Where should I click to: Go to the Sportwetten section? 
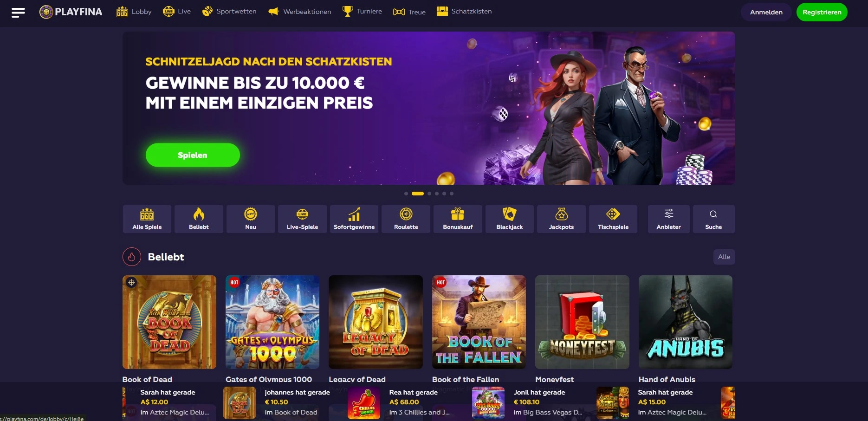(x=229, y=12)
